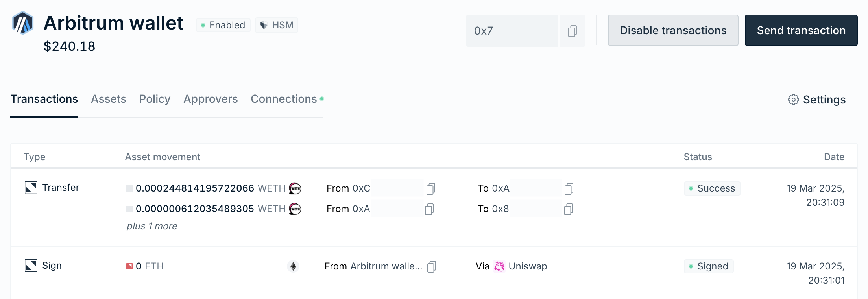868x299 pixels.
Task: Click the Arbitrum logo icon
Action: click(23, 23)
